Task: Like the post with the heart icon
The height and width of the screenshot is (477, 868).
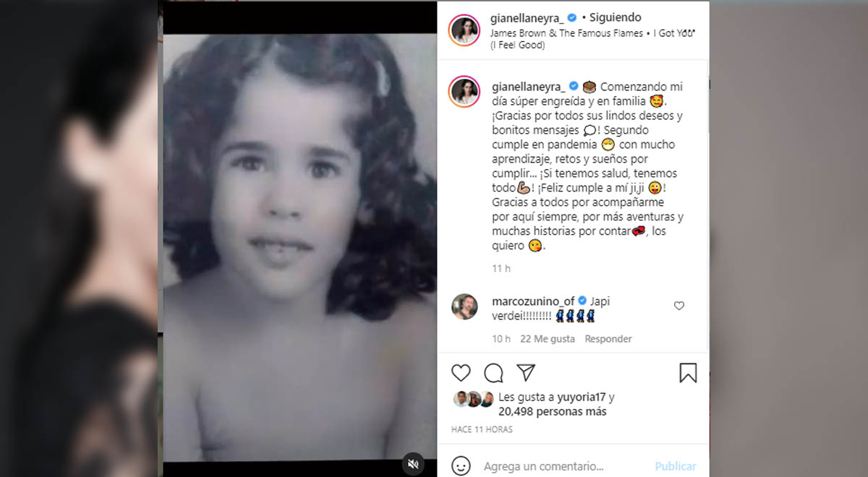Action: 461,373
